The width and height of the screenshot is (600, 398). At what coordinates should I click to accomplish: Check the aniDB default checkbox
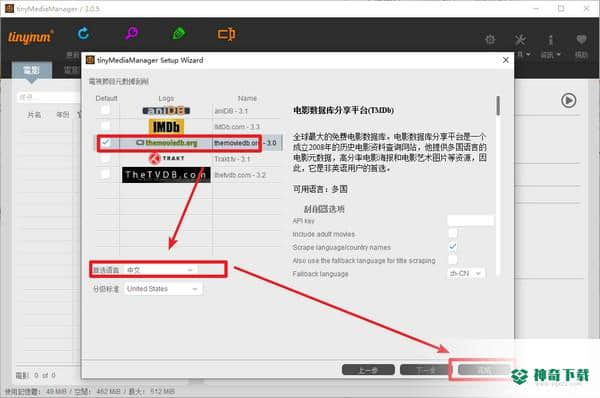pyautogui.click(x=105, y=110)
